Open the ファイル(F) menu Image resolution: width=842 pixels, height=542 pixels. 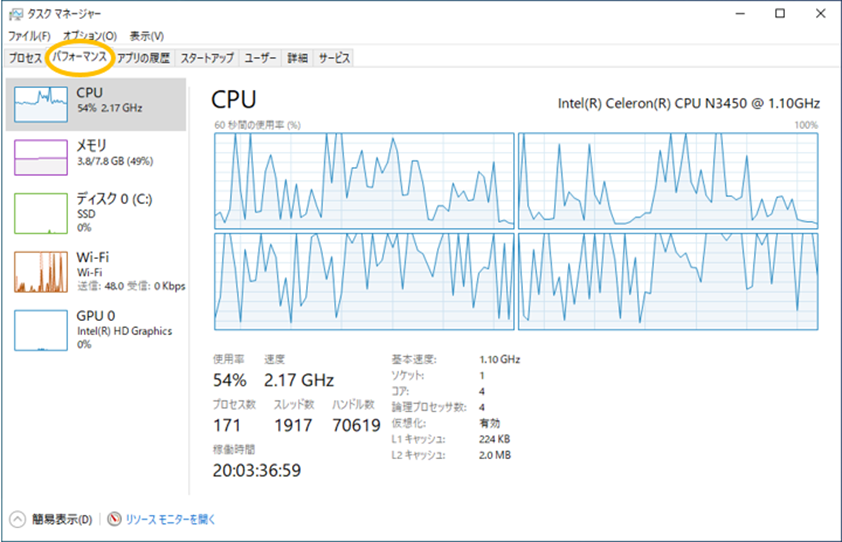(29, 36)
